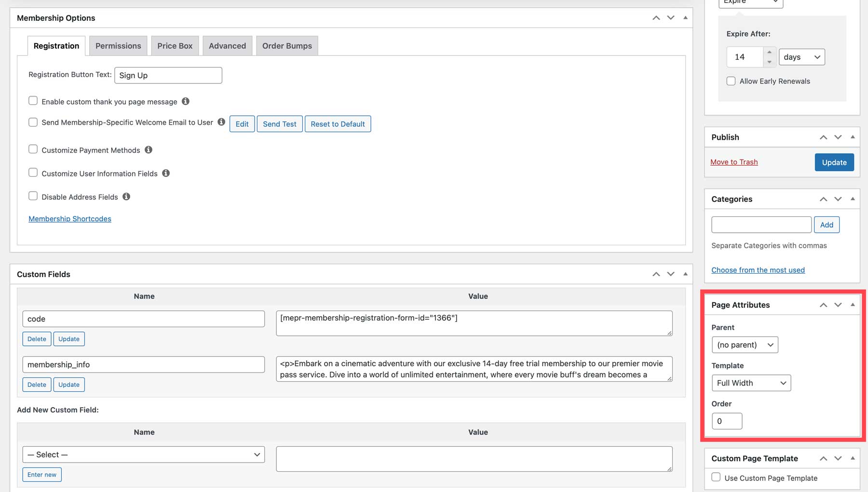
Task: Click info icon beside Customize Payment Methods
Action: (149, 150)
